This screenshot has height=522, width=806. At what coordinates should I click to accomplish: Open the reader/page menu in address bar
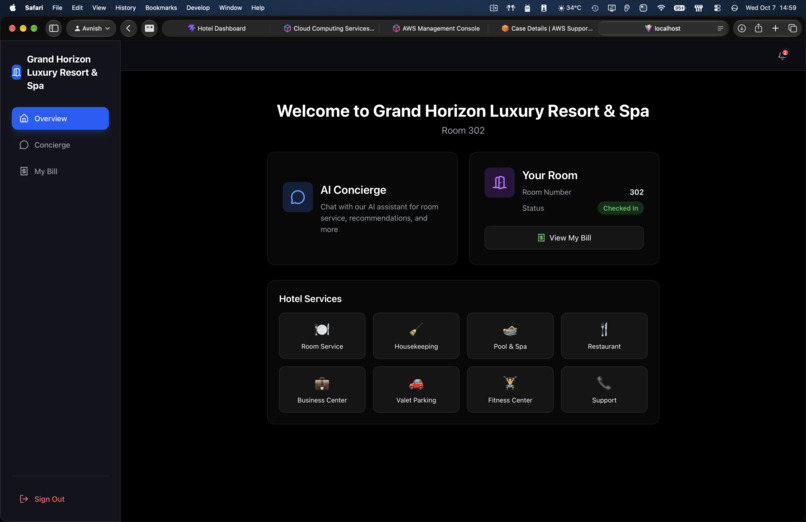click(720, 28)
